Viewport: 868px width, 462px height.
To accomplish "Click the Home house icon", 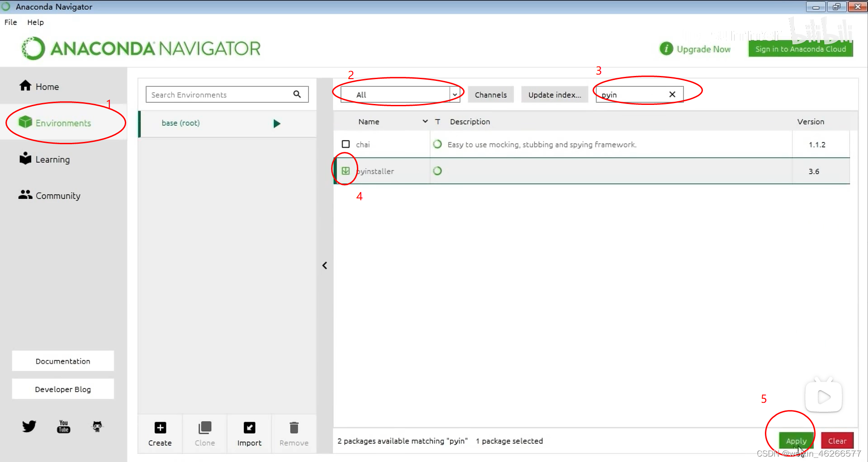I will click(25, 85).
